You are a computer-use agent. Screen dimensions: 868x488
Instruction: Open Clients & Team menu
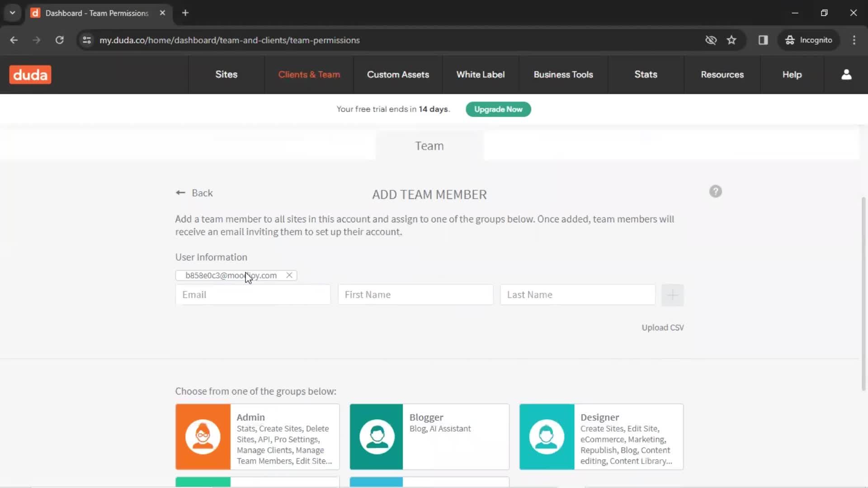[x=309, y=75]
